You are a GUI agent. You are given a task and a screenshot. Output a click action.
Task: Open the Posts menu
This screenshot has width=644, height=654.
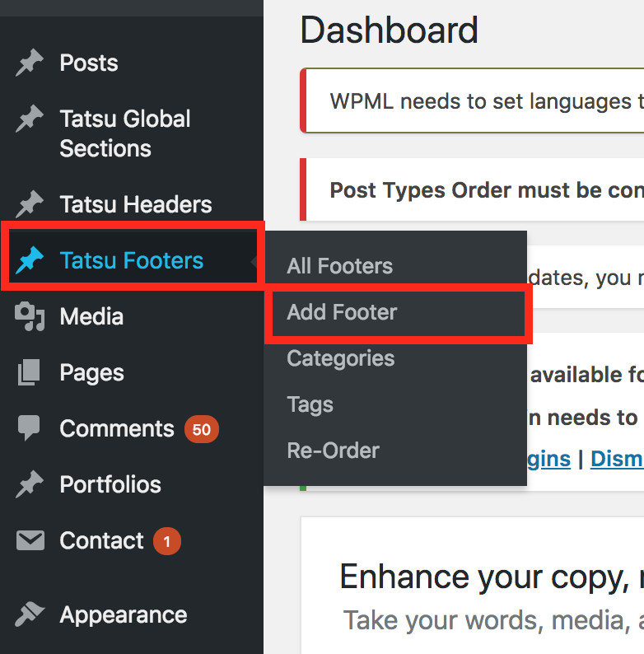[89, 63]
